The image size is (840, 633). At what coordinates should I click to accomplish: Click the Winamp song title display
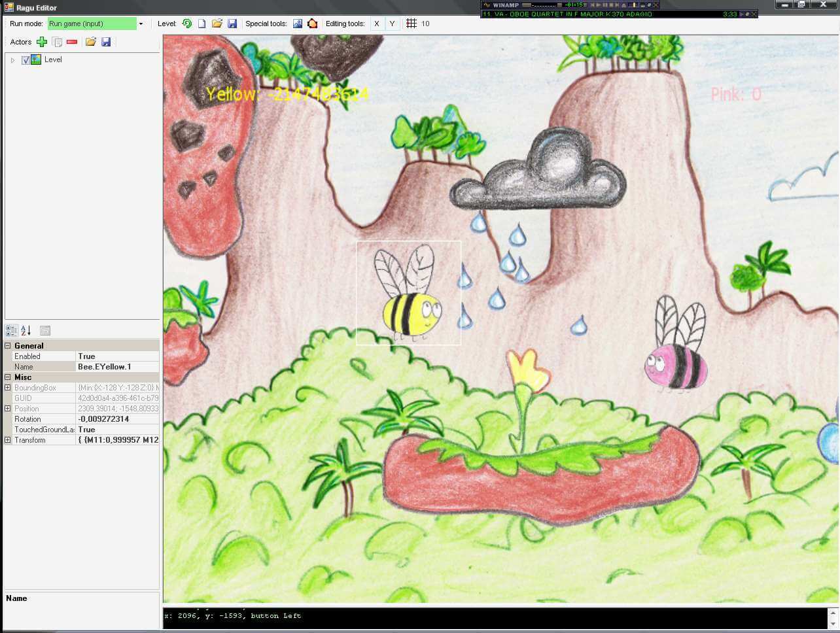pos(569,14)
